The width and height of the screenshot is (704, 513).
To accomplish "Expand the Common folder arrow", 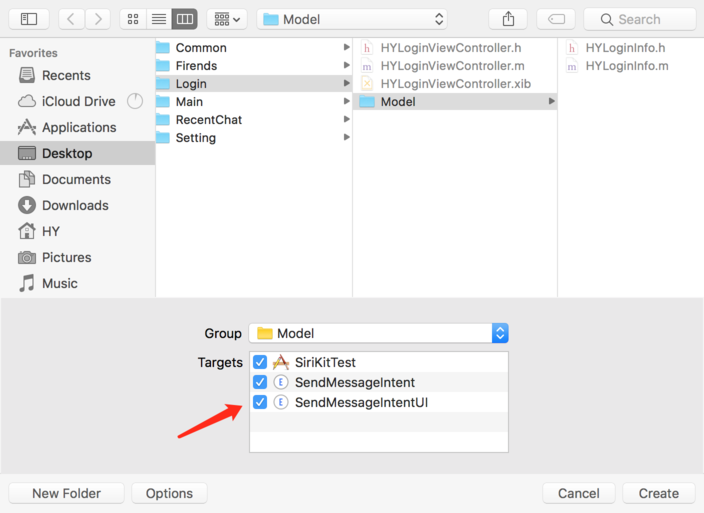I will coord(346,47).
